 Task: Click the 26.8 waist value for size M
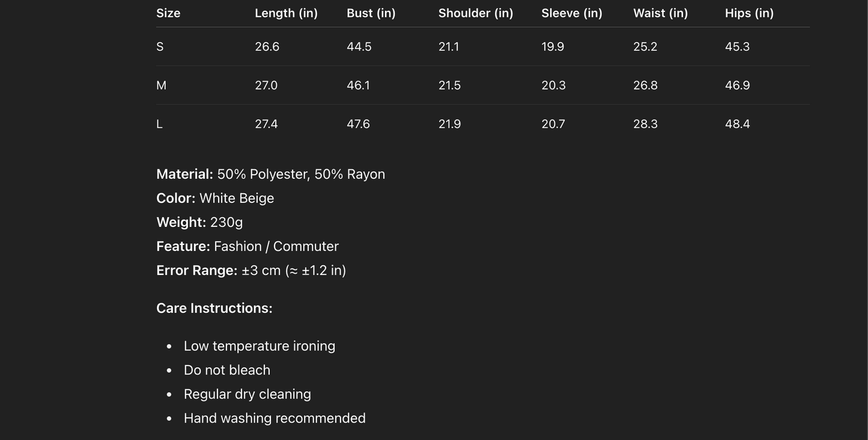645,85
